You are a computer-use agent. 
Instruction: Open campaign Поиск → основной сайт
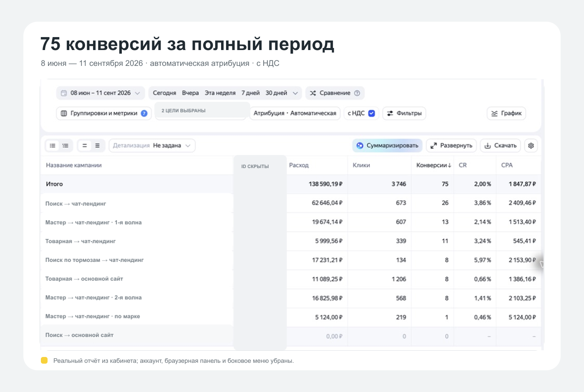pyautogui.click(x=79, y=335)
